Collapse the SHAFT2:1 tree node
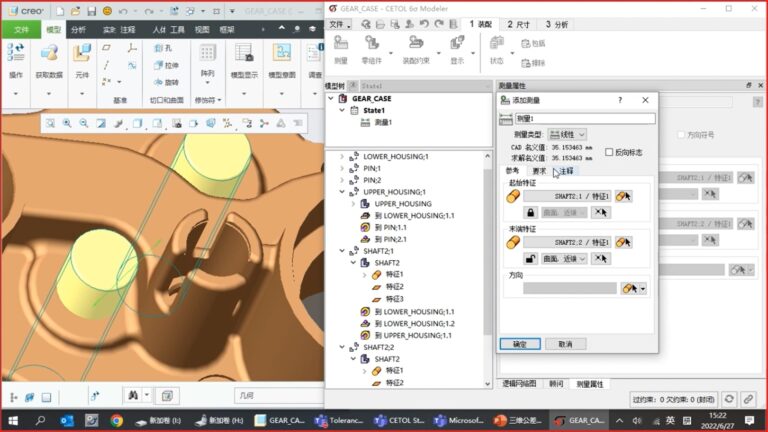 pyautogui.click(x=342, y=251)
